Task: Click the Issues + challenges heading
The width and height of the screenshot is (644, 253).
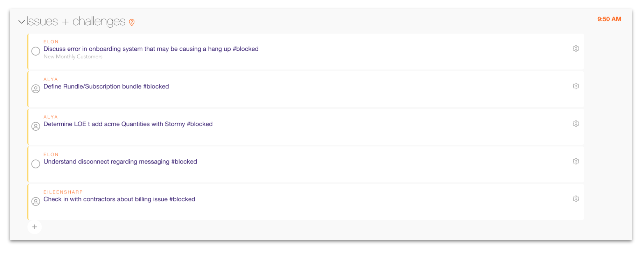Action: click(x=76, y=21)
